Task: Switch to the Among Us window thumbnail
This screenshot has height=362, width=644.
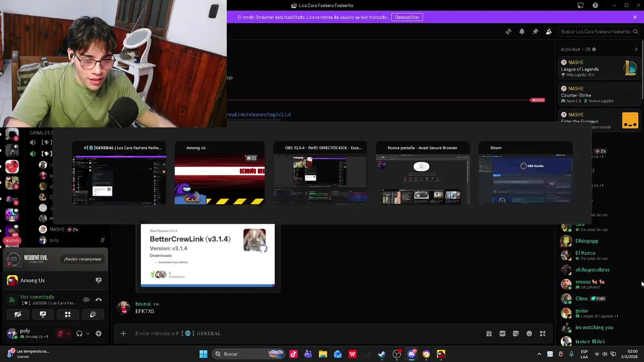Action: click(219, 173)
